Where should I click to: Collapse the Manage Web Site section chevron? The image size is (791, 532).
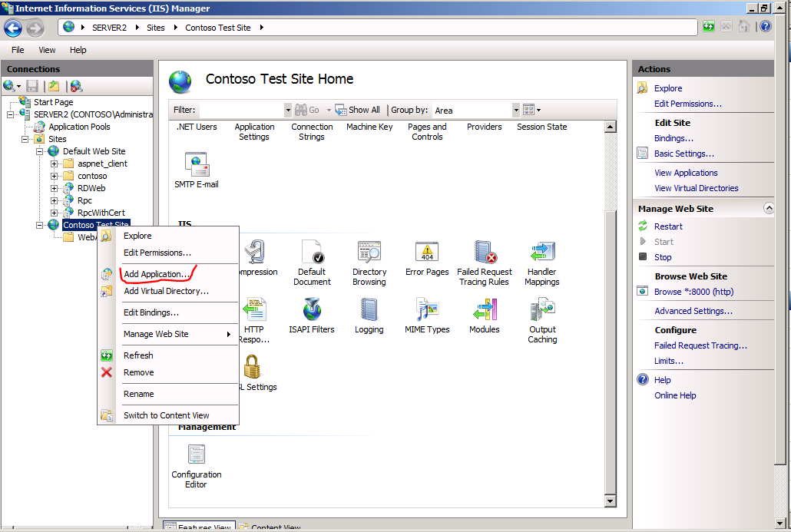click(x=768, y=208)
